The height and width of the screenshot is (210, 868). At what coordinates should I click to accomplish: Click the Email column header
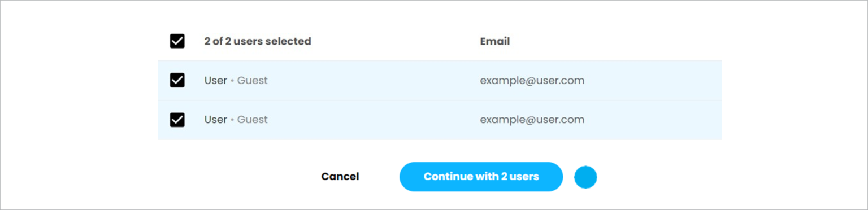[495, 41]
